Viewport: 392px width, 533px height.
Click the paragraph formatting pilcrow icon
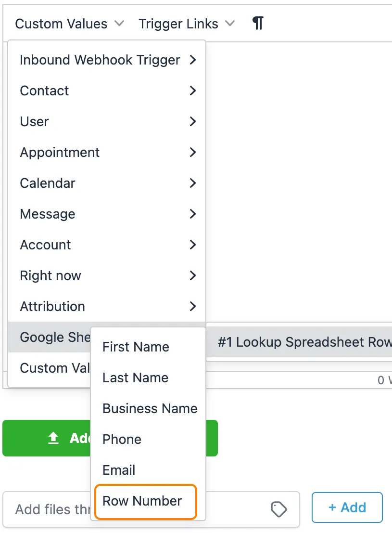258,23
